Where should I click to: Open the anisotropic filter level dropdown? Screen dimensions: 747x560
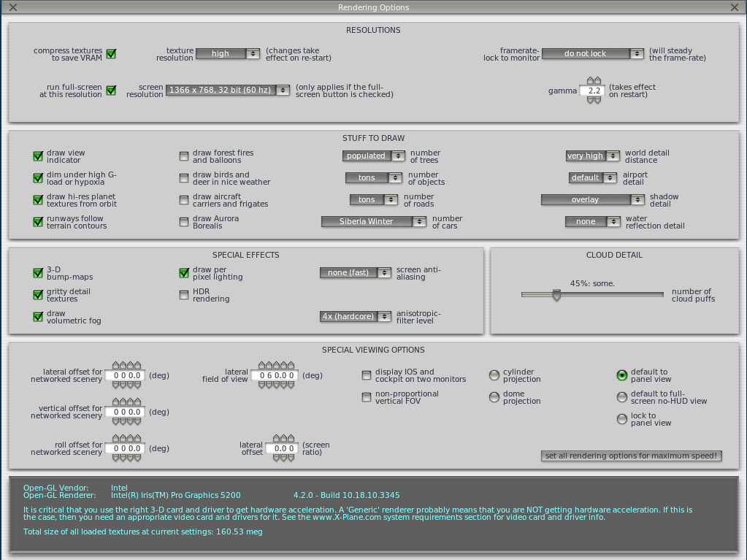tap(356, 316)
